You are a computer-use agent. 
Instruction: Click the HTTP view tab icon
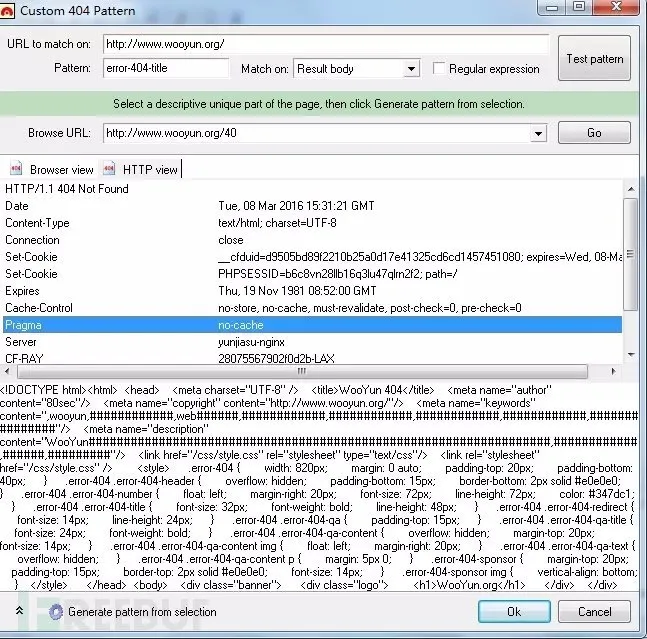109,168
